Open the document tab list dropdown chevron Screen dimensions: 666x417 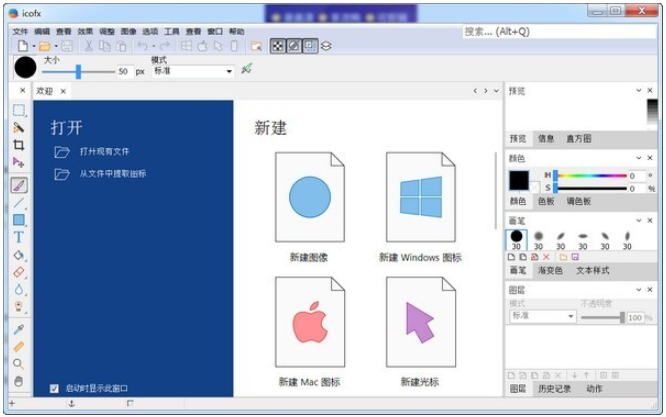(x=496, y=91)
